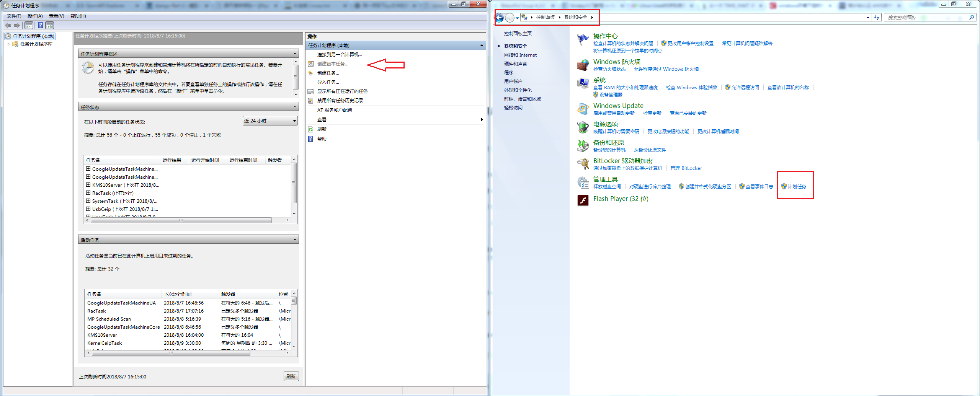Collapse the 活动任务 section

point(295,240)
